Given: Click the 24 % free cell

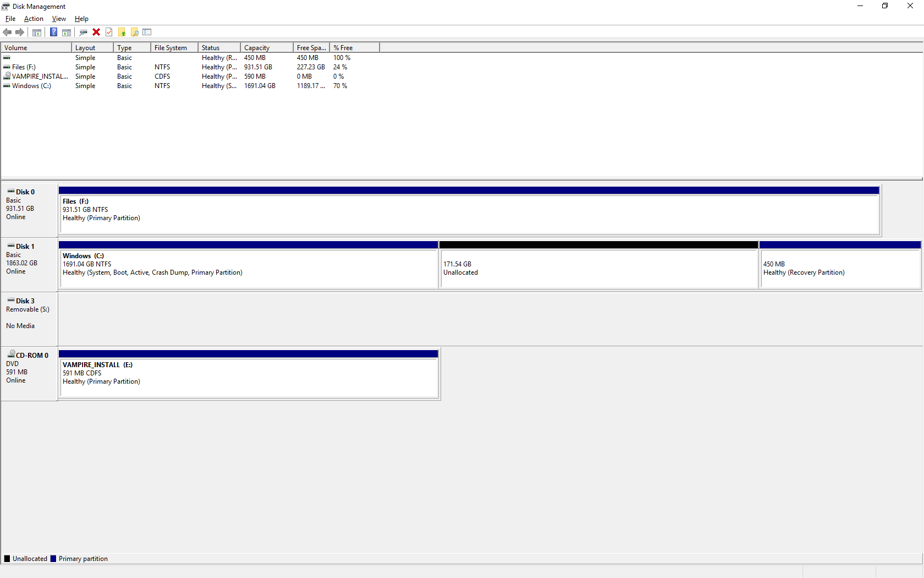Looking at the screenshot, I should 340,67.
